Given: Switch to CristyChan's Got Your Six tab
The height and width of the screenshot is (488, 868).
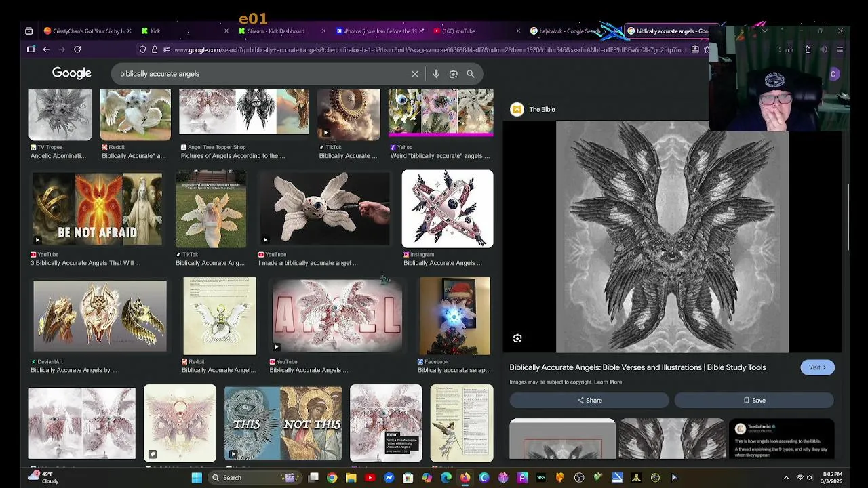Looking at the screenshot, I should coord(84,30).
